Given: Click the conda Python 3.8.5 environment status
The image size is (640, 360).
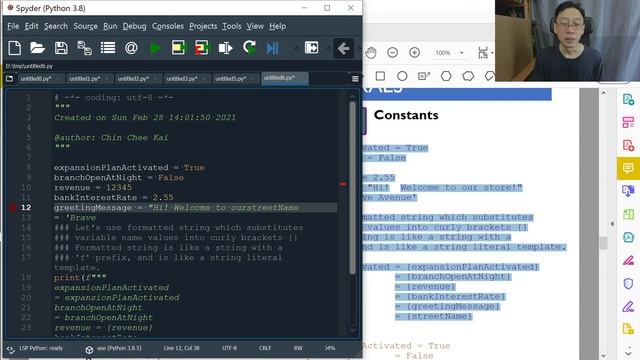Looking at the screenshot, I should tap(114, 349).
